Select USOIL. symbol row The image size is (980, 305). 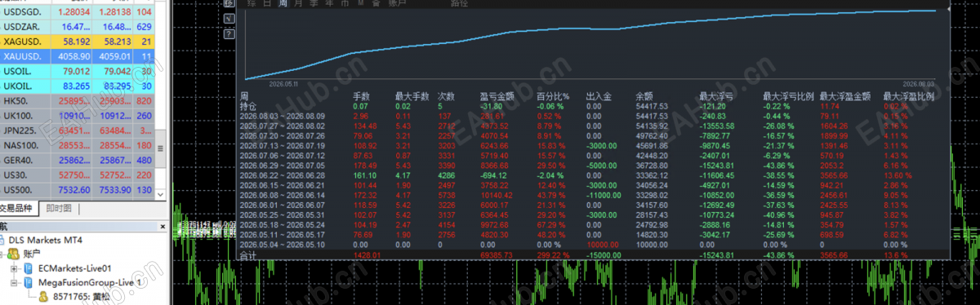point(78,70)
